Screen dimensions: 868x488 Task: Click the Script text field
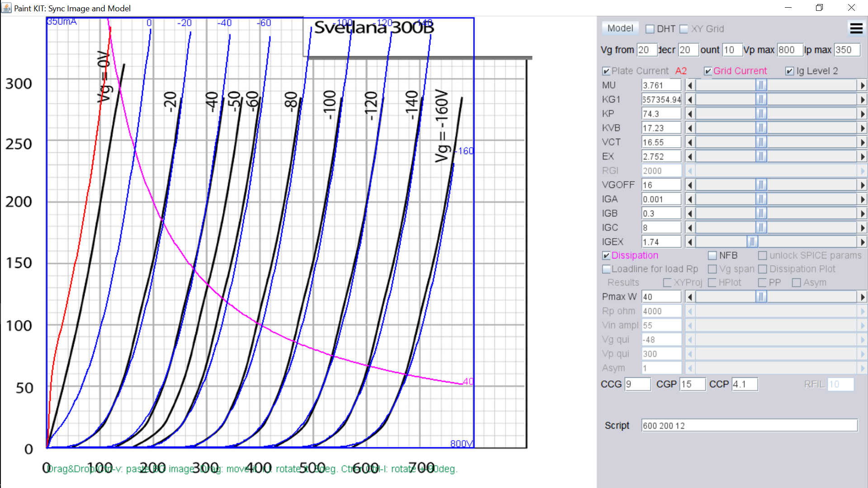click(x=750, y=426)
